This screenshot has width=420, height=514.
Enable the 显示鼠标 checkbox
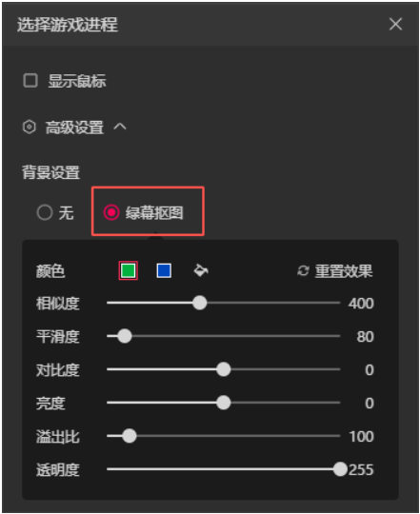[30, 80]
